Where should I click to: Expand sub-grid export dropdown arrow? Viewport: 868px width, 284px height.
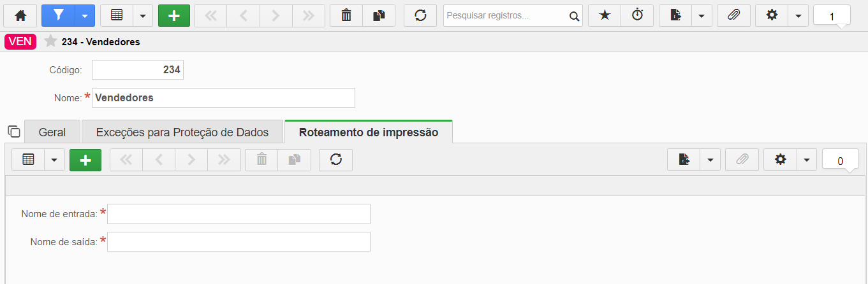point(710,160)
